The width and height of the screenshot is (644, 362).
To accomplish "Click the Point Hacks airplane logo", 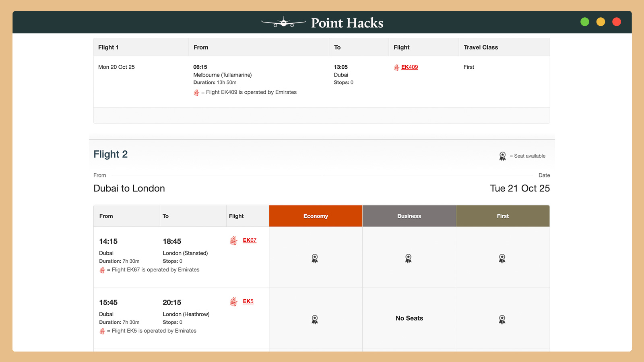I will click(x=283, y=23).
